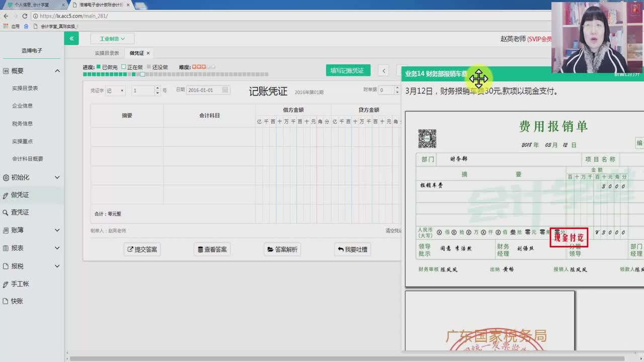Viewport: 644px width, 362px height.
Task: Decrease the voucher number with down stepper
Action: tap(157, 93)
